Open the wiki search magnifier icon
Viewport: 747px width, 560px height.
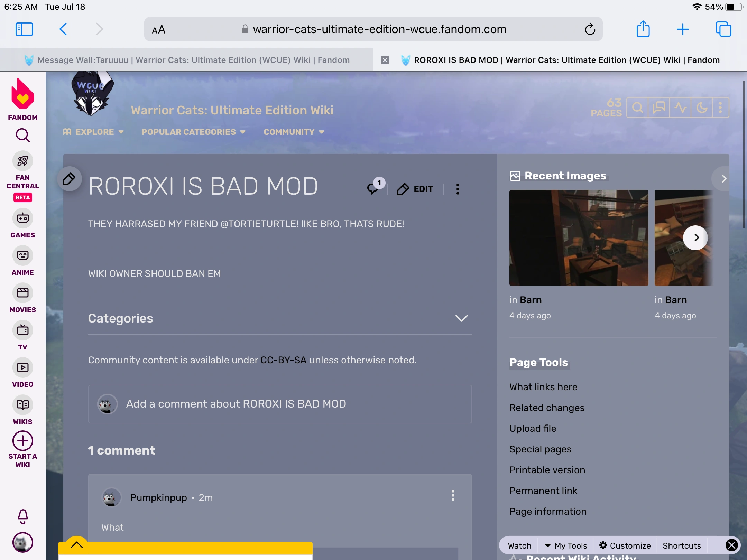tap(637, 108)
